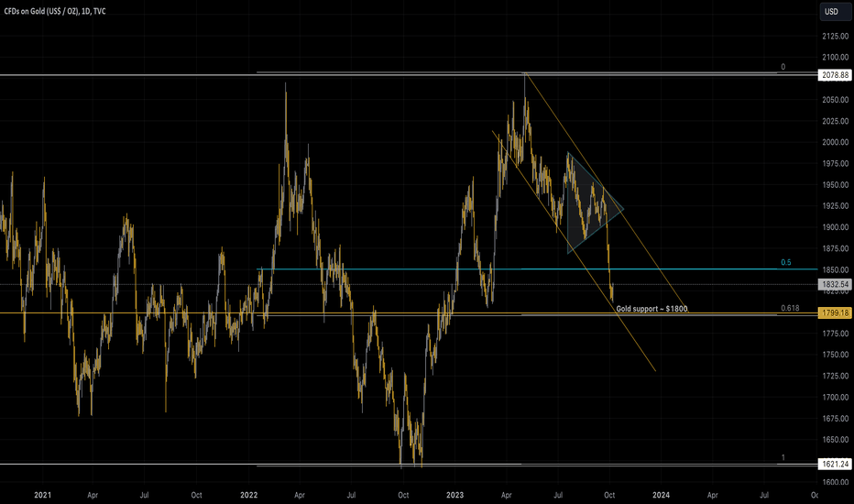Click the 1900.00 price axis value
The width and height of the screenshot is (854, 504).
pos(835,227)
